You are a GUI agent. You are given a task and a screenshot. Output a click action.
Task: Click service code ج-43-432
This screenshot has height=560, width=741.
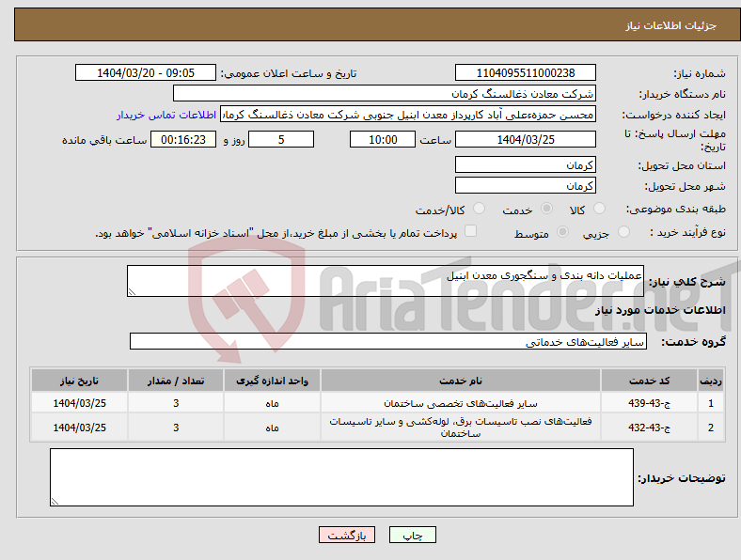pos(650,428)
